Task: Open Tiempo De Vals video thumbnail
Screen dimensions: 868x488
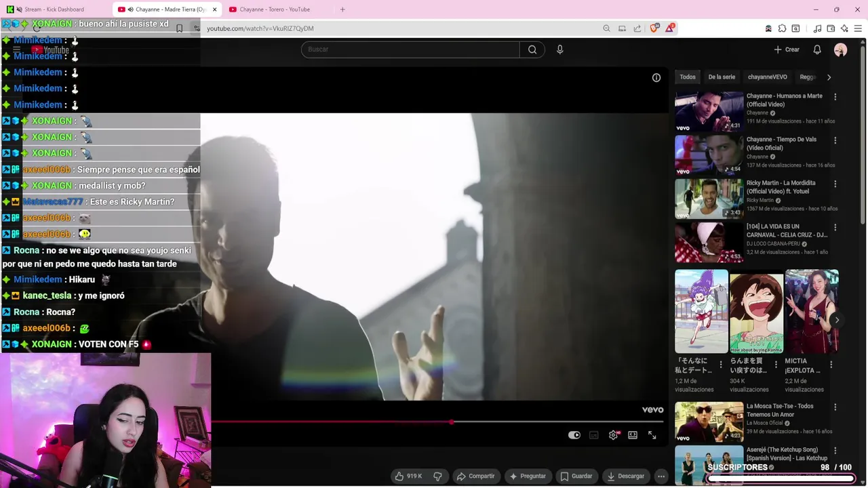Action: (709, 155)
